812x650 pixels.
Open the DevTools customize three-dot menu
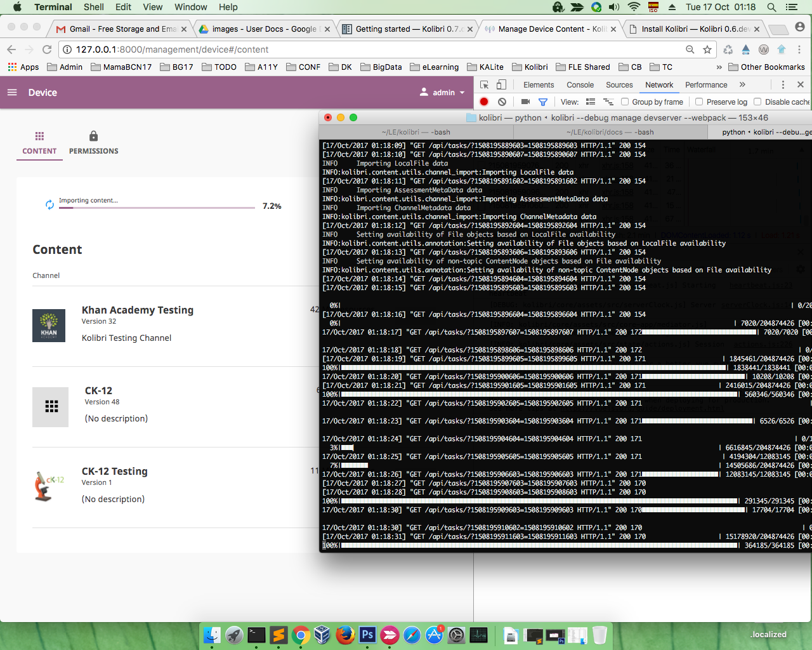tap(783, 85)
